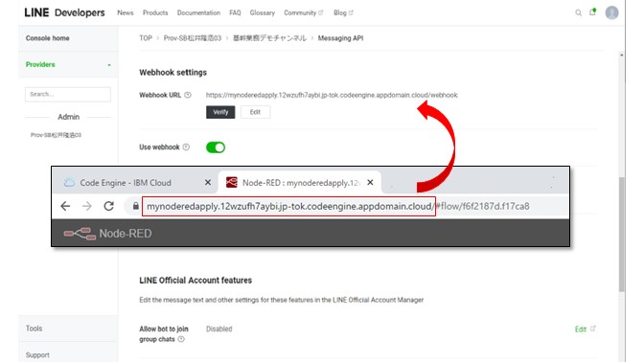
Task: Switch to the Node-RED browser tab
Action: pyautogui.click(x=299, y=183)
